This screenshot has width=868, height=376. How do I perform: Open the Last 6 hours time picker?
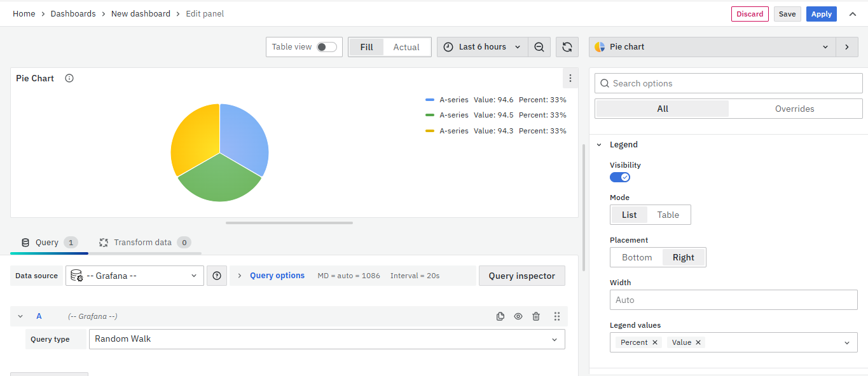tap(482, 47)
